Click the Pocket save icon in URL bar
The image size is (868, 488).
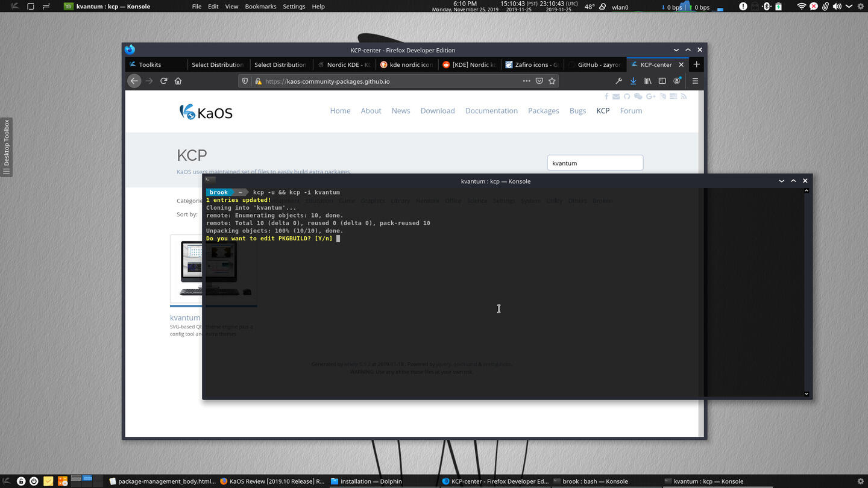539,81
